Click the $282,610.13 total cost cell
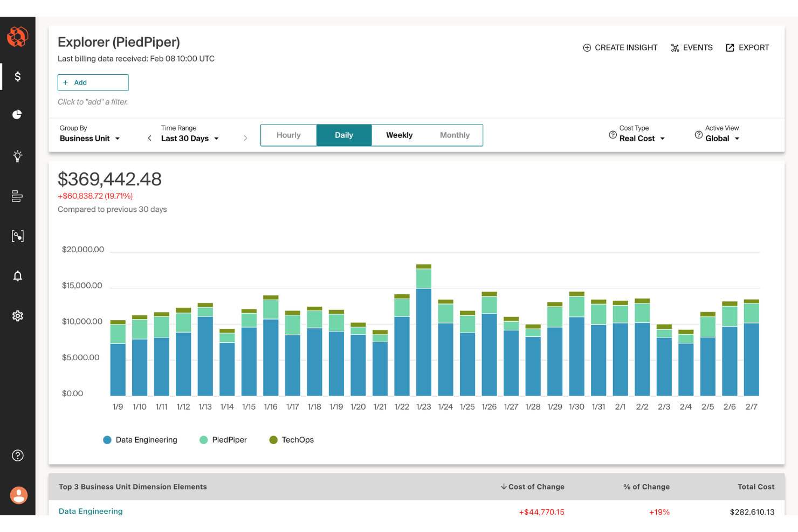798x532 pixels. click(x=752, y=512)
